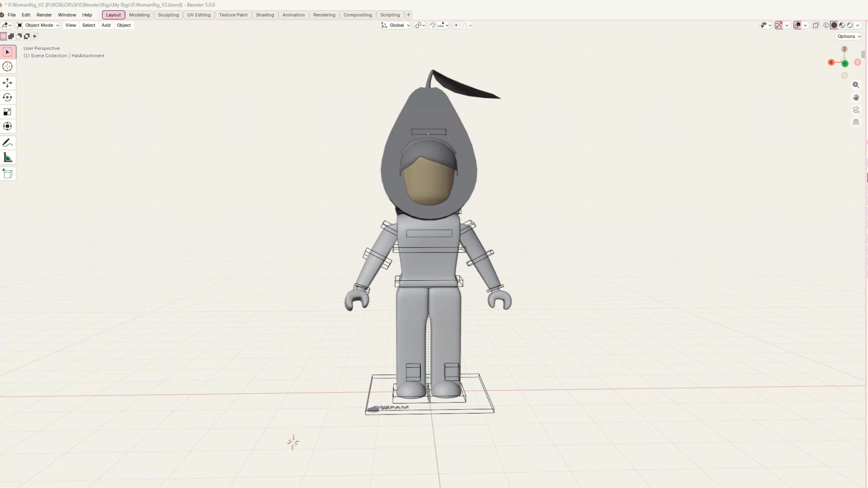Open gizmo options dropdown arrow

tap(787, 25)
